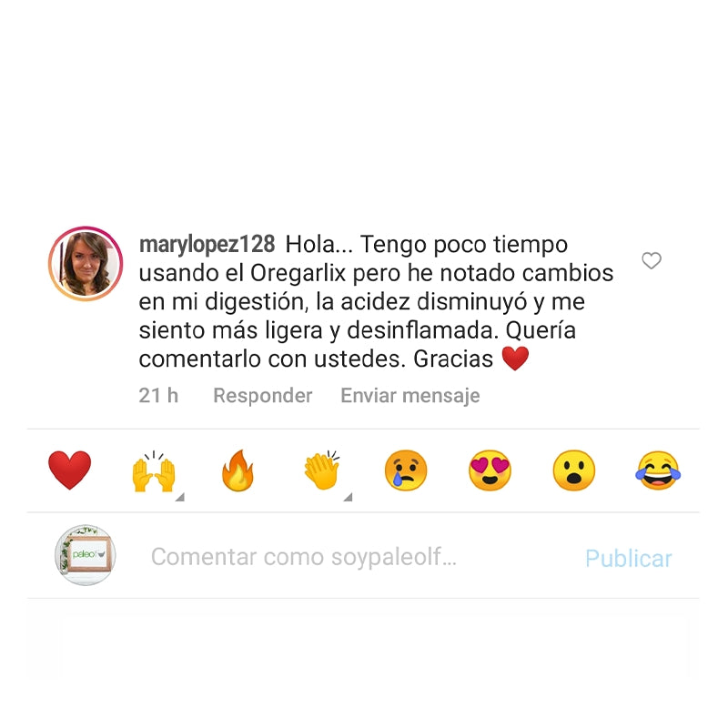Select the Oregarlix comment text body
The image size is (728, 728).
[x=376, y=302]
